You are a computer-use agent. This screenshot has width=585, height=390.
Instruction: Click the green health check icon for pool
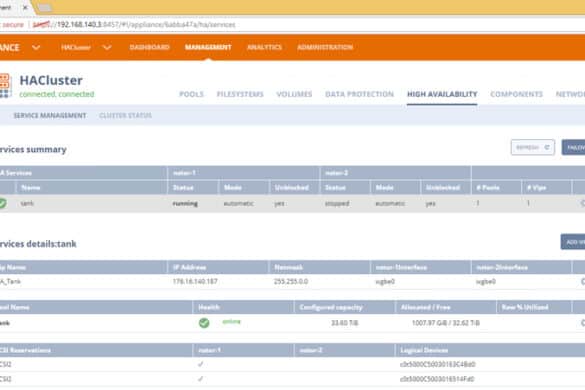click(204, 323)
